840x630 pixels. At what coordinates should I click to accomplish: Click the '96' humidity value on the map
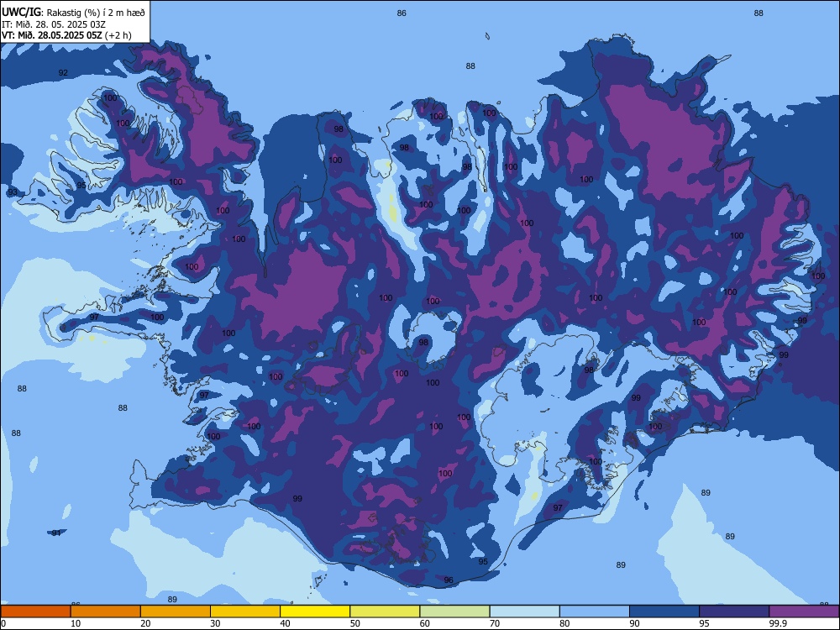449,580
